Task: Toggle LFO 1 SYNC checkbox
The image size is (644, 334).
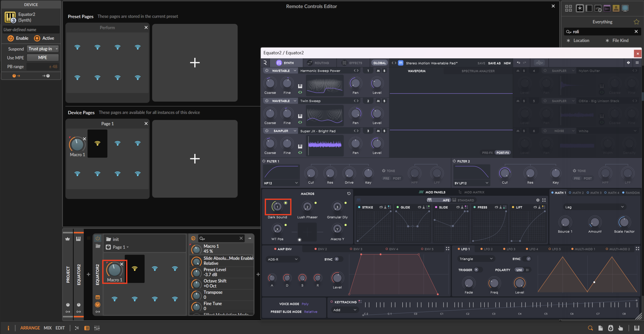Action: tap(528, 259)
